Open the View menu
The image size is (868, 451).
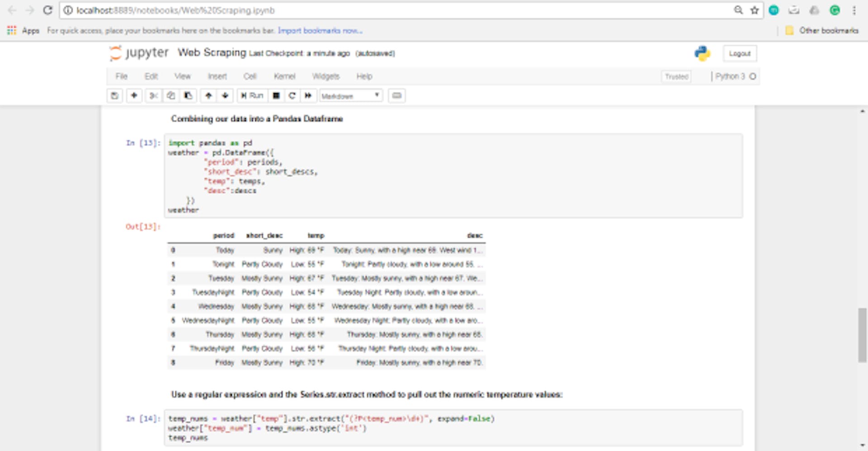click(x=183, y=76)
